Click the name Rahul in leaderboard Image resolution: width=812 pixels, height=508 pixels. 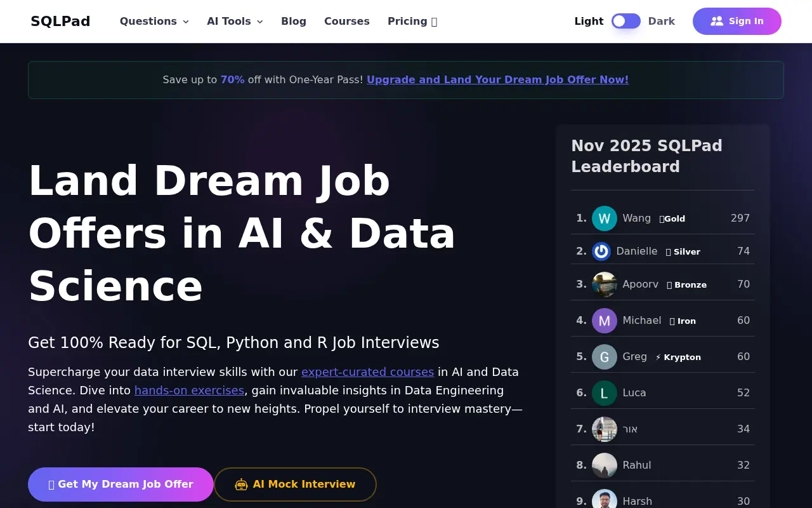637,465
